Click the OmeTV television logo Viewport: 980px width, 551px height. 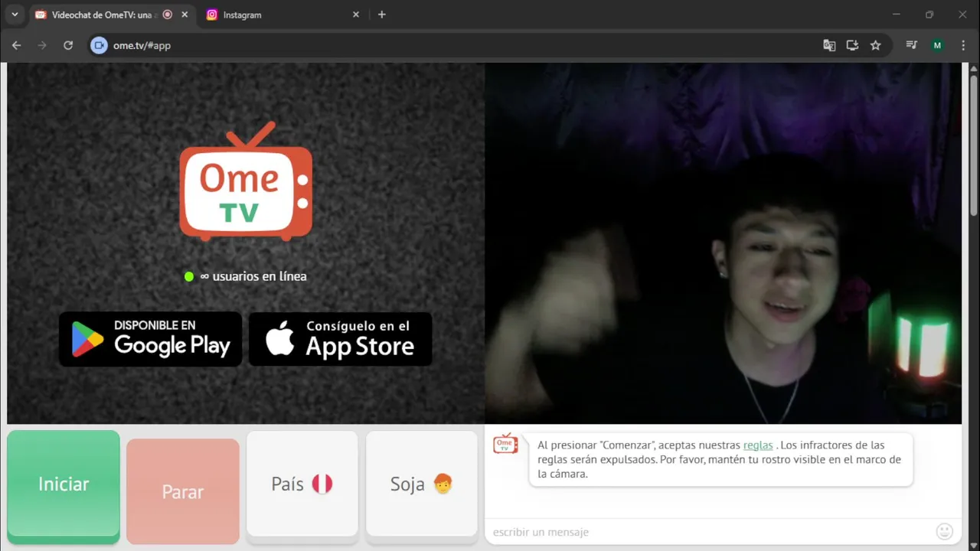246,182
